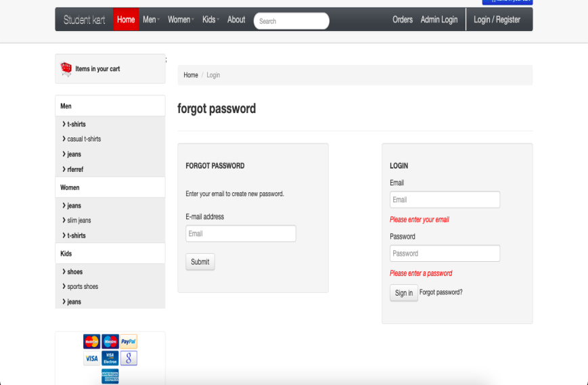Open the Login / Register link
This screenshot has height=385, width=588.
497,20
